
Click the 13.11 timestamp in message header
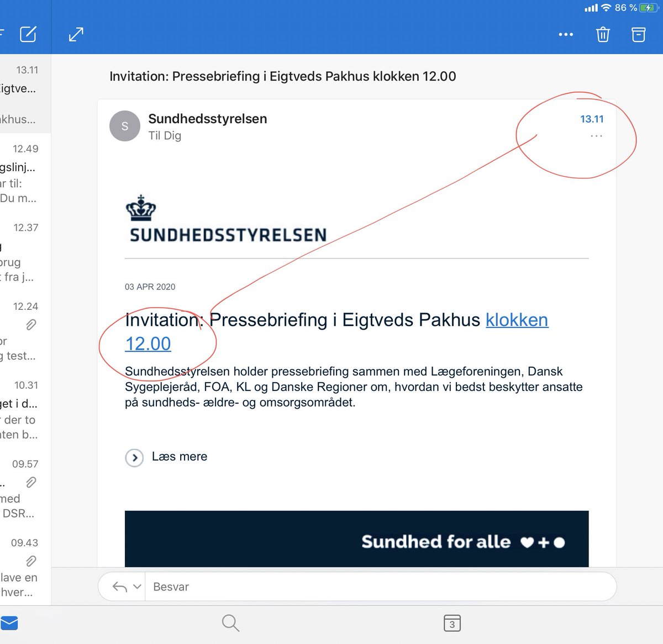pyautogui.click(x=592, y=119)
